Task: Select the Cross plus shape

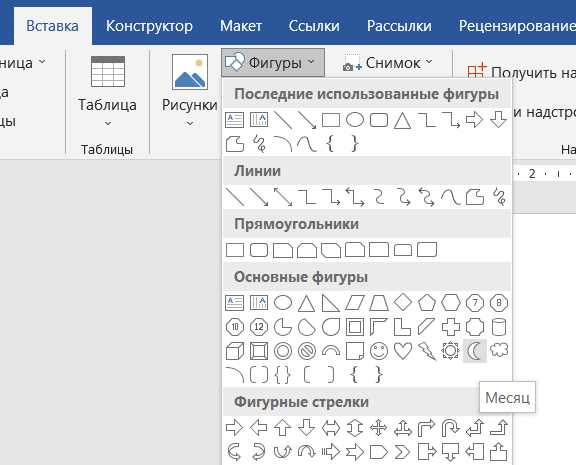Action: [x=451, y=327]
